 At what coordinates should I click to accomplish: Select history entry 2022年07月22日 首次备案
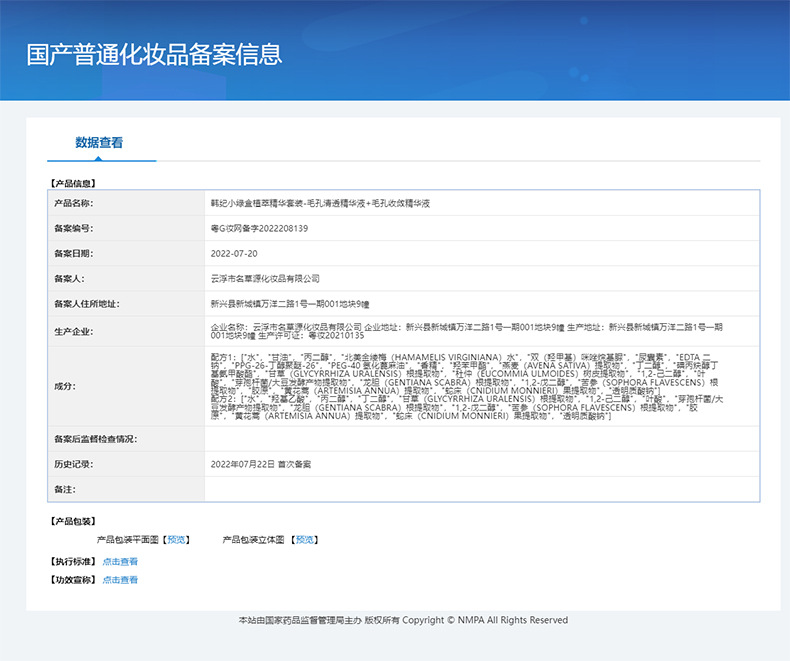point(260,464)
